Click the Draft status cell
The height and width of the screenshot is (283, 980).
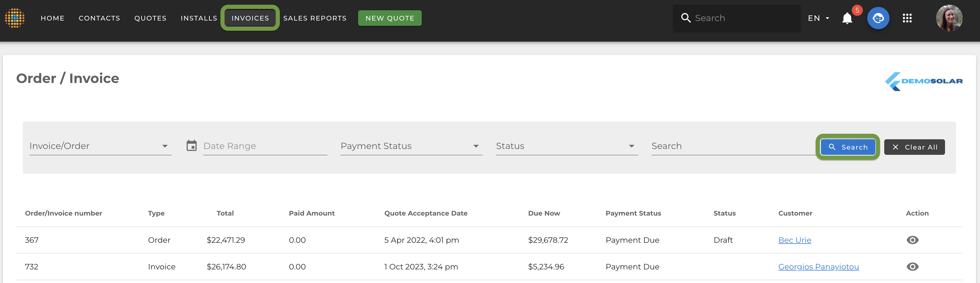pyautogui.click(x=723, y=240)
